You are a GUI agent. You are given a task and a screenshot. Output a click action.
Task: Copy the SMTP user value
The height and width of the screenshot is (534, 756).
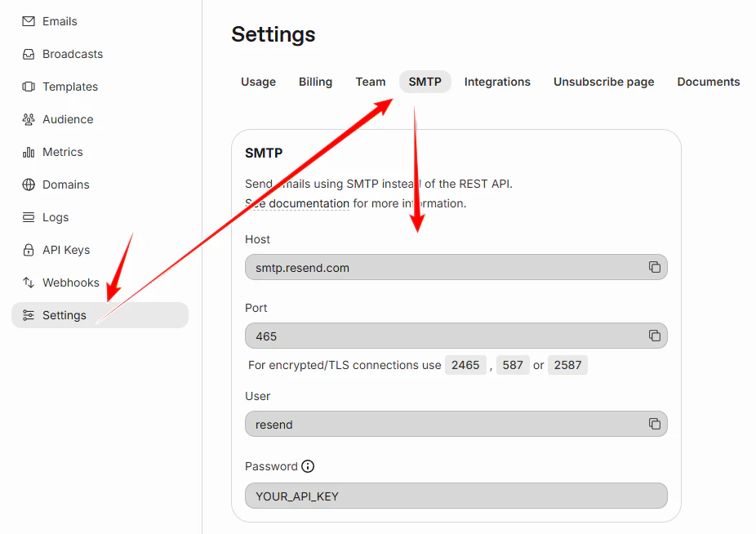pos(654,424)
